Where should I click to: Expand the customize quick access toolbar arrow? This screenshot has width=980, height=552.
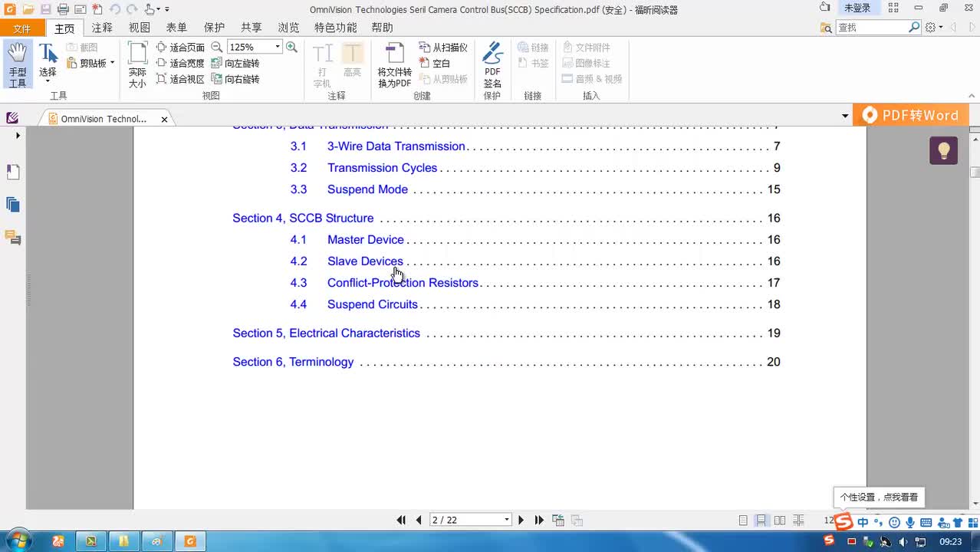click(x=167, y=9)
